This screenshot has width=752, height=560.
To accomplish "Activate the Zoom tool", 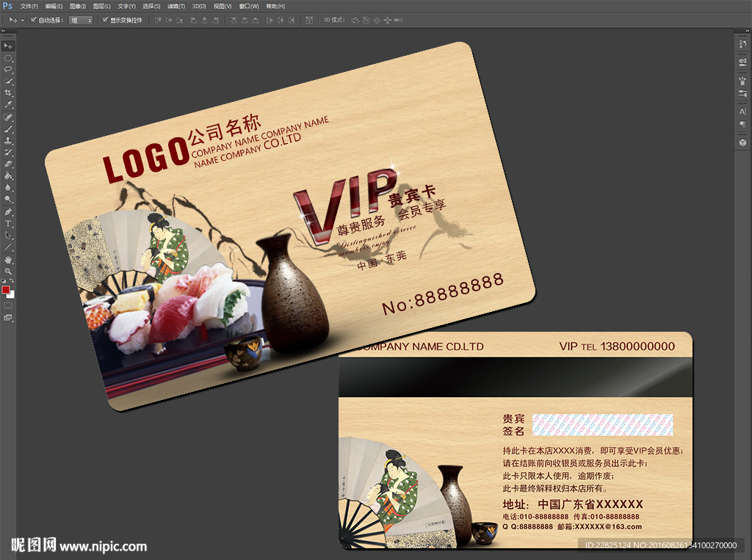I will click(x=10, y=270).
